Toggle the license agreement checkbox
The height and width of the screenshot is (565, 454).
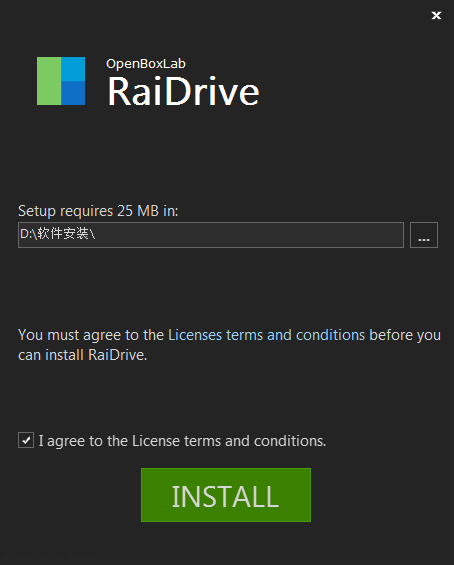point(26,440)
